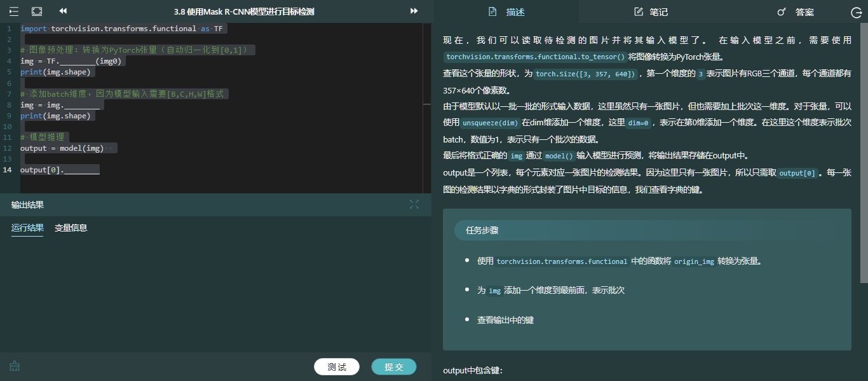Go to previous lesson with rewind arrows
The height and width of the screenshot is (381, 868).
click(x=63, y=11)
